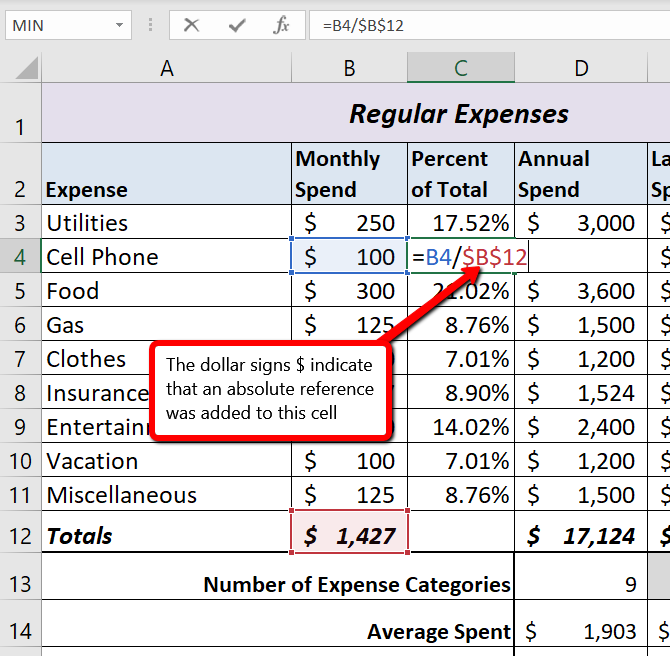This screenshot has height=656, width=670.
Task: Select the Insurance cell
Action: pos(96,391)
